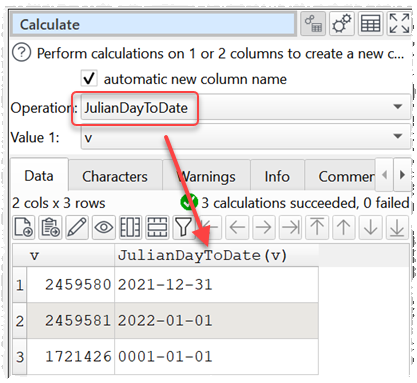The width and height of the screenshot is (417, 383).
Task: Click the move to last column icon
Action: (x=290, y=227)
